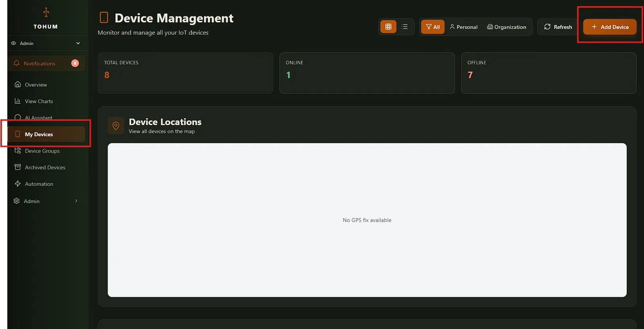Open Archived Devices box icon
The image size is (644, 329).
(x=18, y=167)
